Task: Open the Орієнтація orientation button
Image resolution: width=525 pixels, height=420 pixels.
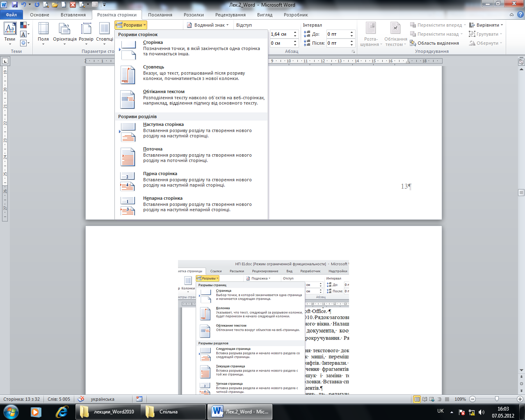Action: click(65, 33)
